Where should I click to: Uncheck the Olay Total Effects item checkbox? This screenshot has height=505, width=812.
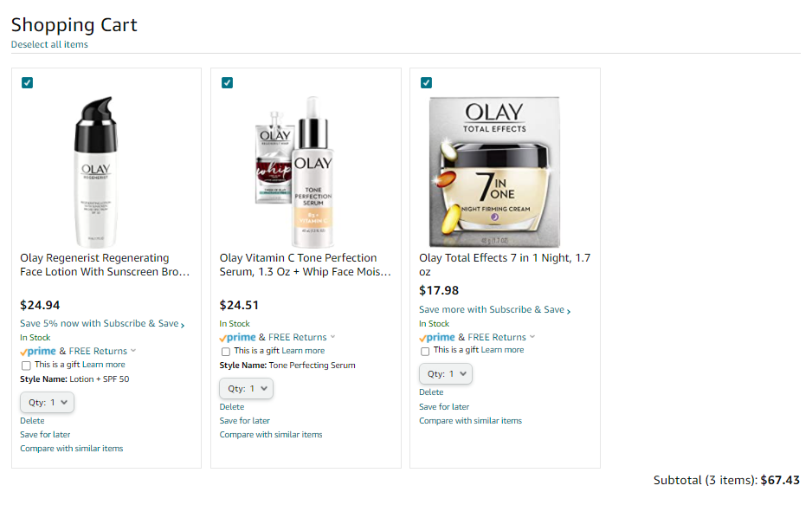[426, 83]
